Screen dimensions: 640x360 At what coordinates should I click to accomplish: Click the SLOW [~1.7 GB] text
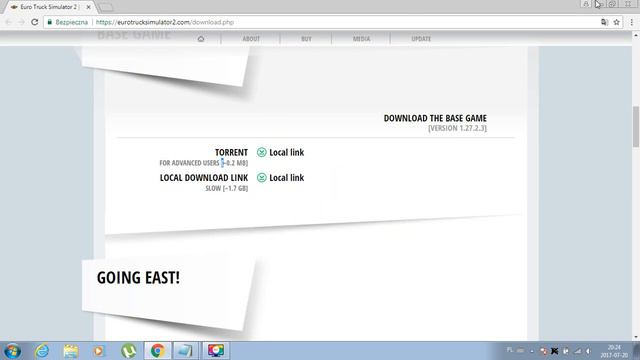pyautogui.click(x=227, y=188)
